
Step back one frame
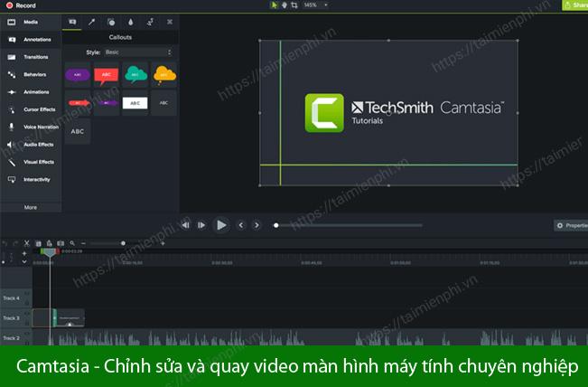click(x=185, y=225)
